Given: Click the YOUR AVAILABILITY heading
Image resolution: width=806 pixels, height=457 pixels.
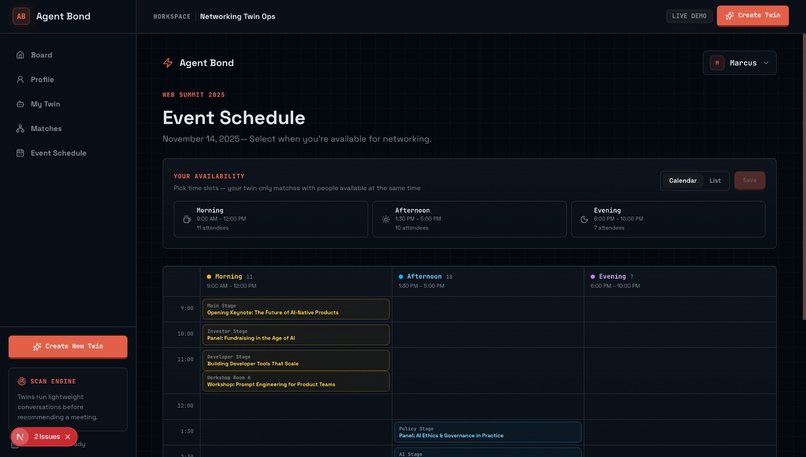Looking at the screenshot, I should pyautogui.click(x=209, y=176).
